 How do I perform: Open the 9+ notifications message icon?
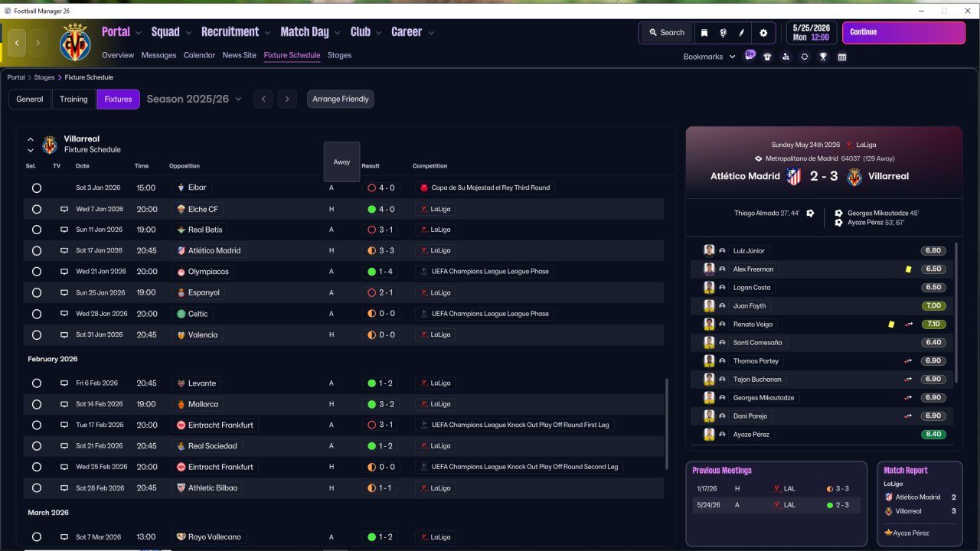pyautogui.click(x=750, y=56)
